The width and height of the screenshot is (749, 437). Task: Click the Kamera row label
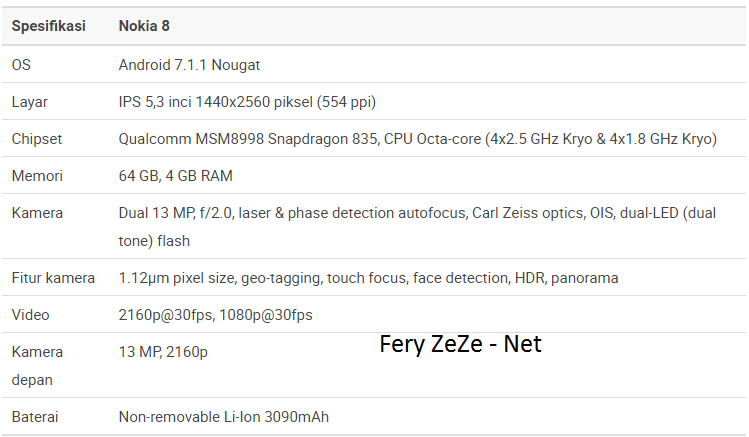(37, 213)
